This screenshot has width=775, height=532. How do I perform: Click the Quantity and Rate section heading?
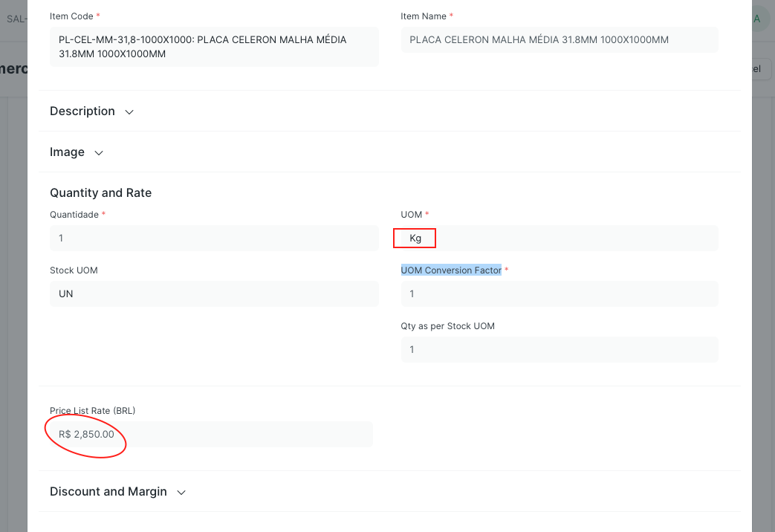coord(100,192)
